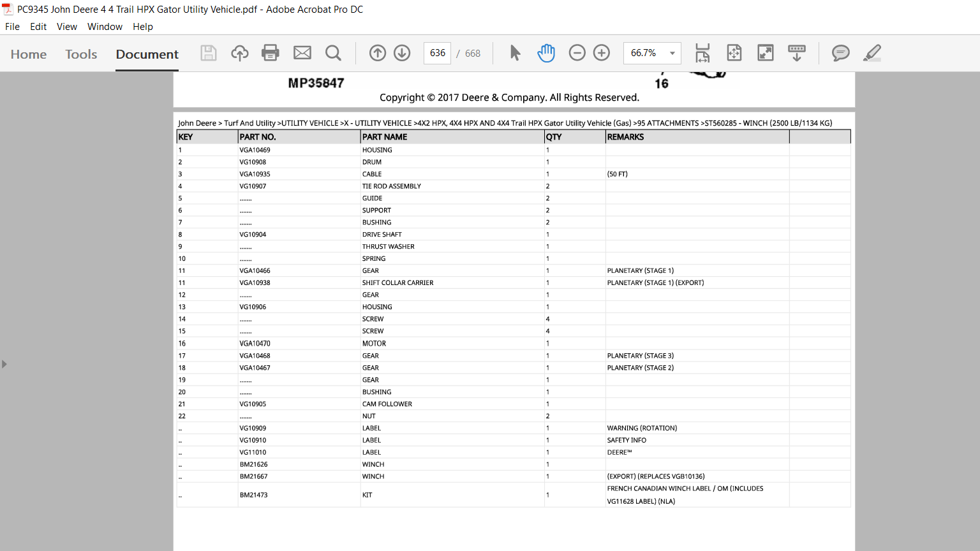This screenshot has width=980, height=551.
Task: Print the document
Action: [271, 53]
